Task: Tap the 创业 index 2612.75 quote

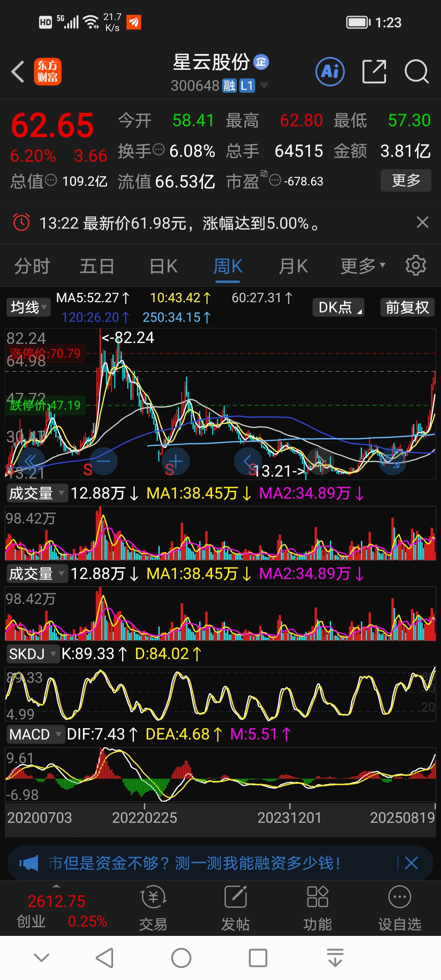Action: (56, 901)
